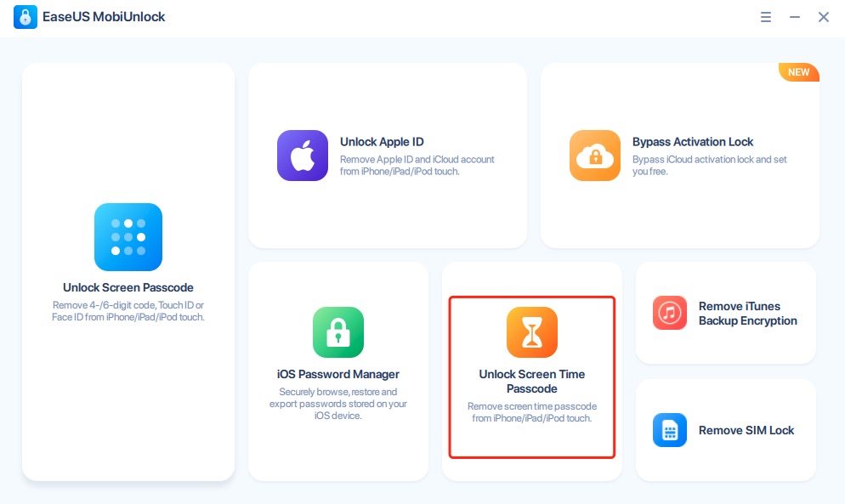This screenshot has width=845, height=504.
Task: Click 'Bypass iCloud activation lock' description
Action: pos(709,166)
